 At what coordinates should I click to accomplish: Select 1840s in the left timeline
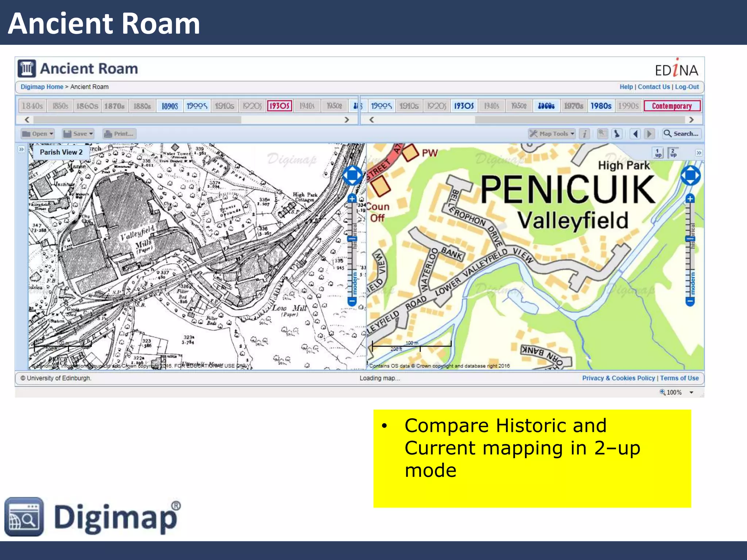(32, 106)
